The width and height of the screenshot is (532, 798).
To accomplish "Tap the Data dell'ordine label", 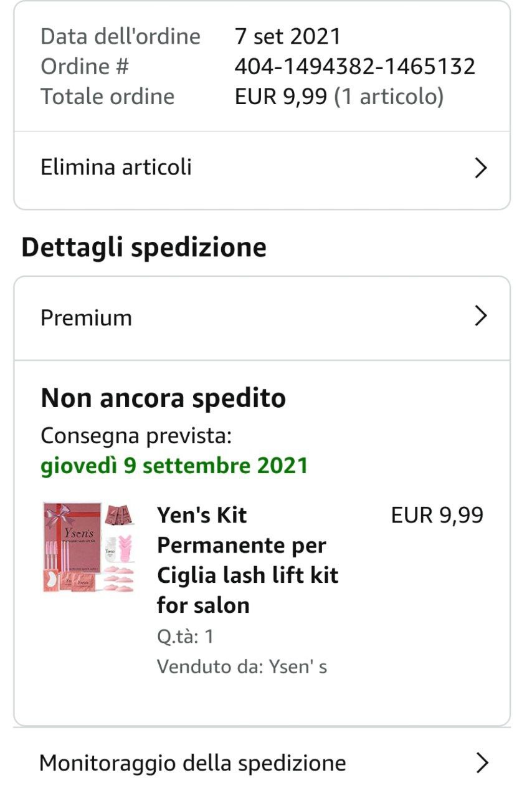I will pyautogui.click(x=120, y=36).
